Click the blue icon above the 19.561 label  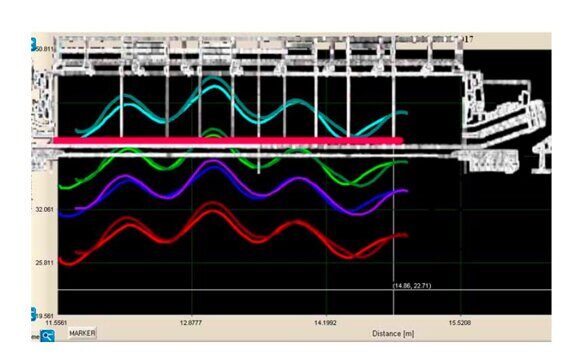click(x=34, y=313)
